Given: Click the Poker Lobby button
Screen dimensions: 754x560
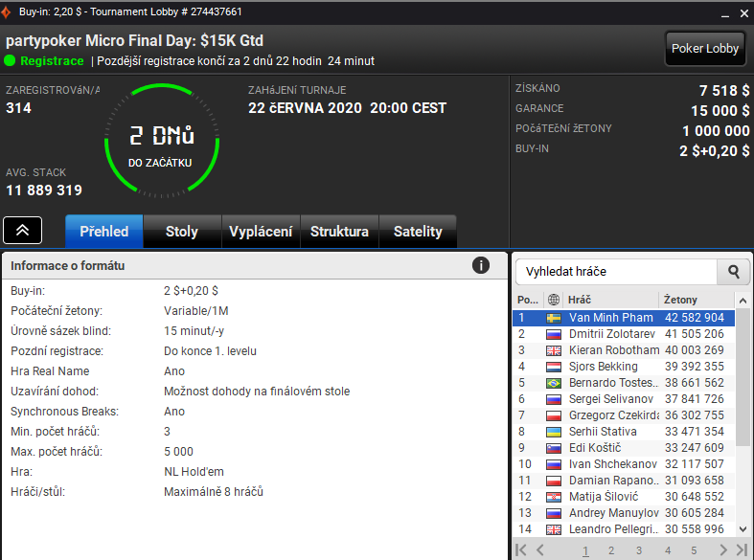Looking at the screenshot, I should coord(705,49).
